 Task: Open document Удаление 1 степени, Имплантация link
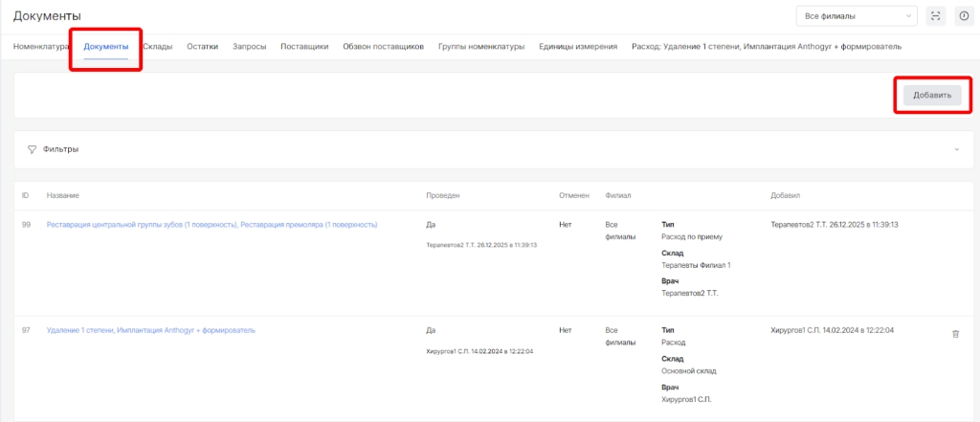[150, 330]
